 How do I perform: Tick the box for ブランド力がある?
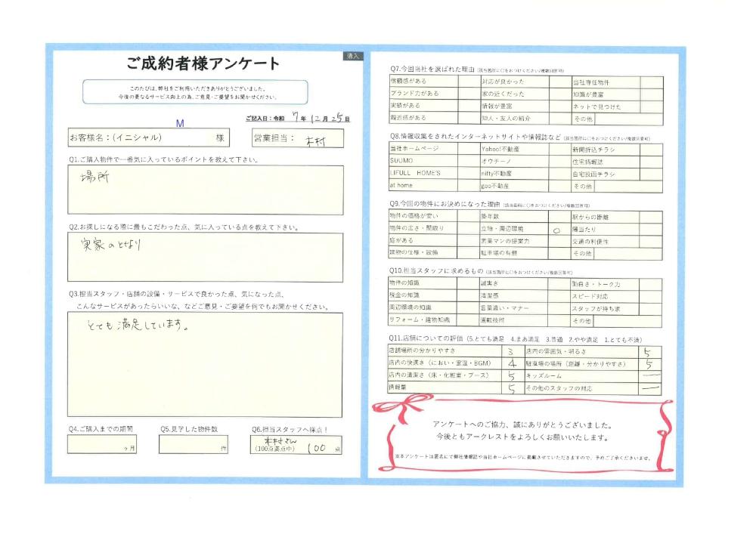[x=469, y=94]
